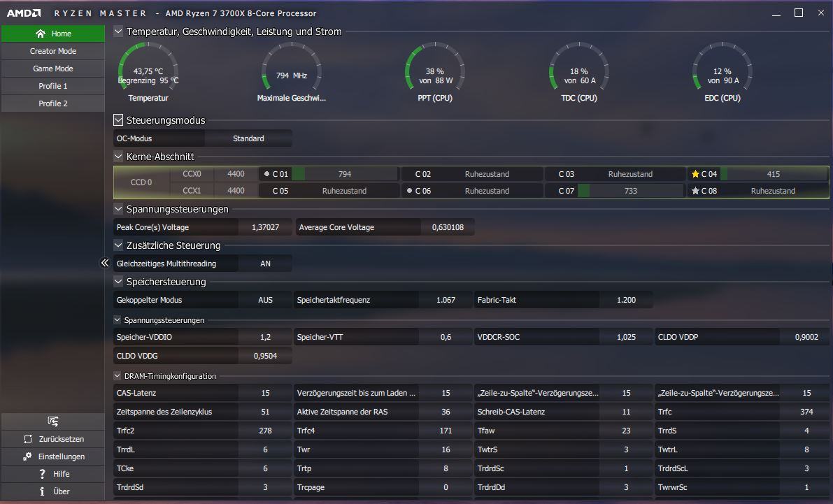Collapse the Speichersteuerung section

click(118, 282)
